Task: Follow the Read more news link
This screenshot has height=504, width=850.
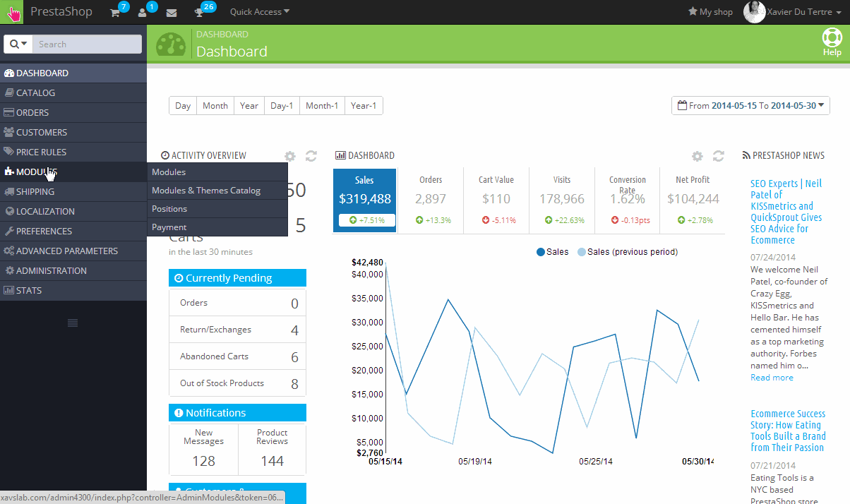Action: 772,378
